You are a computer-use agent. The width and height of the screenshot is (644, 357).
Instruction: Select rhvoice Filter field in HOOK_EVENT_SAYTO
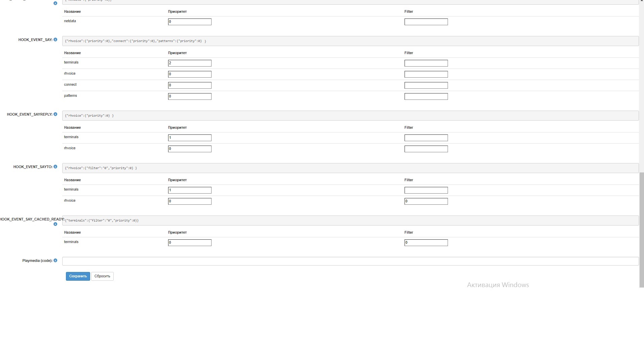pos(426,201)
